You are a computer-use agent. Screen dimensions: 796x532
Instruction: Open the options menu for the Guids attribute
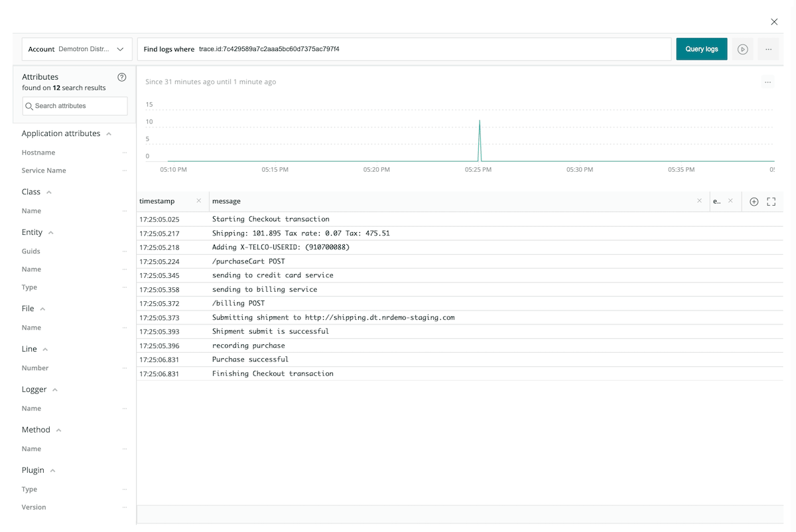tap(124, 251)
